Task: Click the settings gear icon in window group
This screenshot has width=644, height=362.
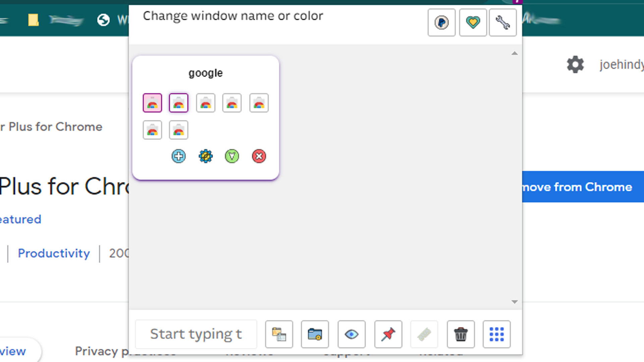Action: tap(205, 156)
